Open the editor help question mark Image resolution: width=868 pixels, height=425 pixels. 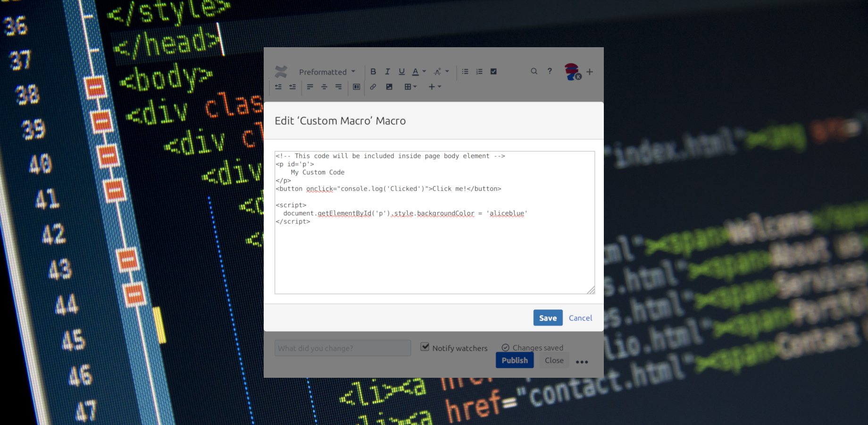point(550,71)
